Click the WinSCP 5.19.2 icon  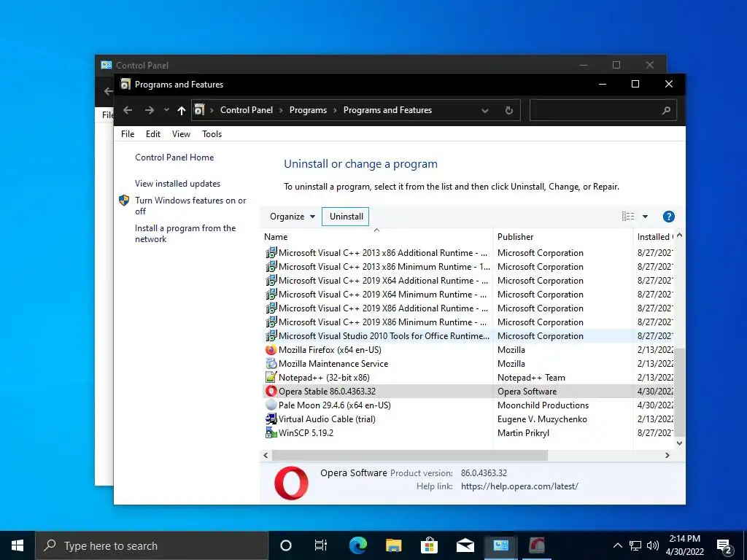click(x=271, y=432)
